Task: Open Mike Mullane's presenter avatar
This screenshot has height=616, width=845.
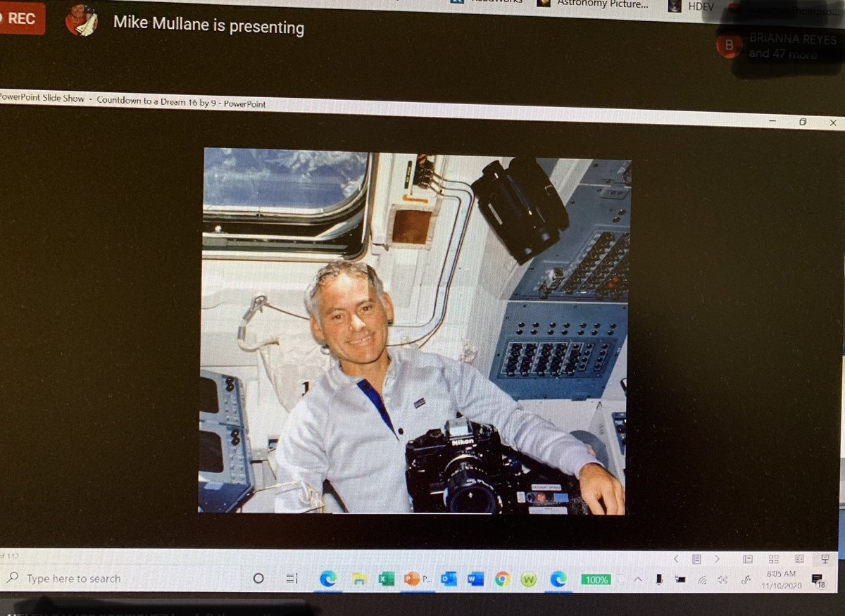Action: [80, 20]
